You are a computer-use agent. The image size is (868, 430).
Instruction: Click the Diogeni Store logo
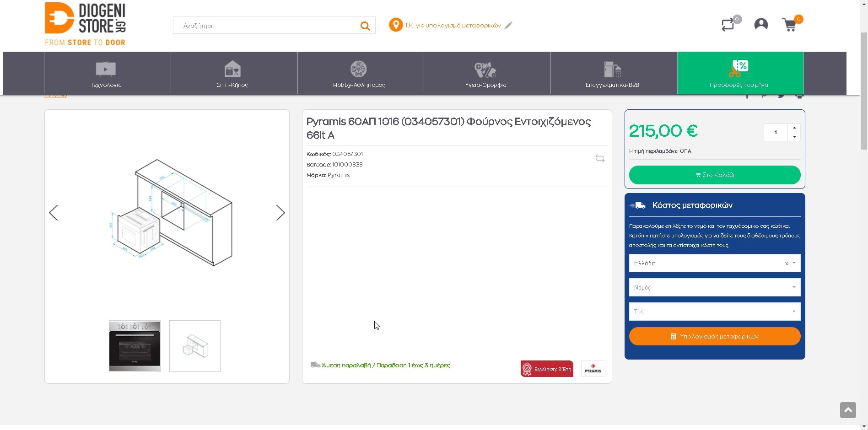tap(85, 24)
